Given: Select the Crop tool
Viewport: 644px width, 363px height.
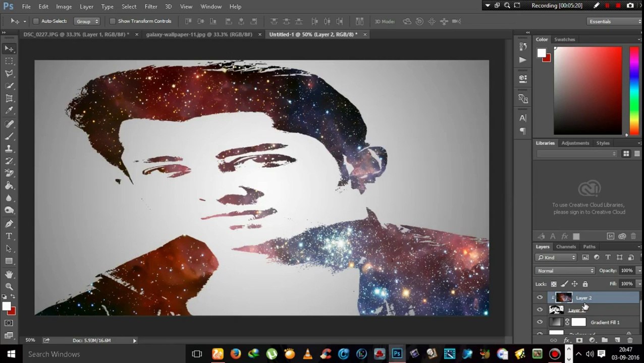Looking at the screenshot, I should 9,98.
